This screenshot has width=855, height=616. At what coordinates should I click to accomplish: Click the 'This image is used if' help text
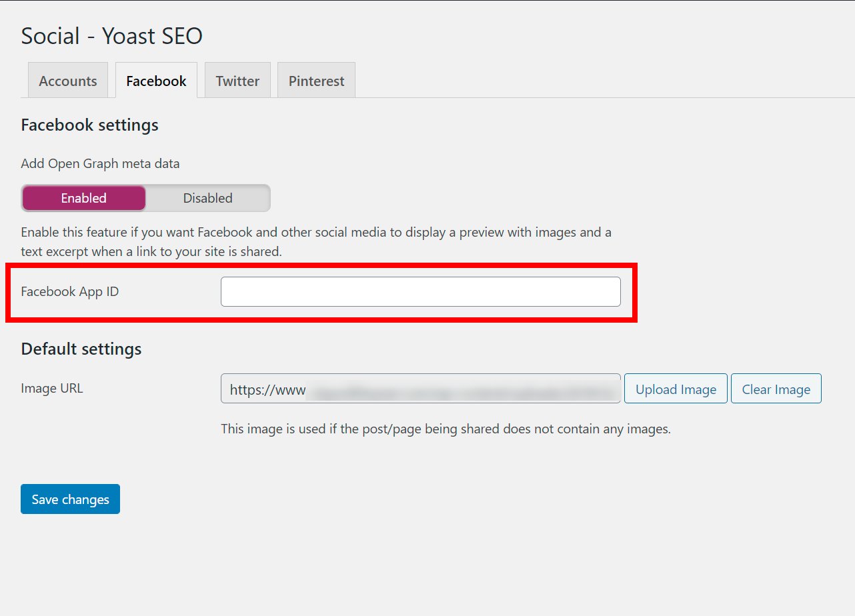point(446,429)
